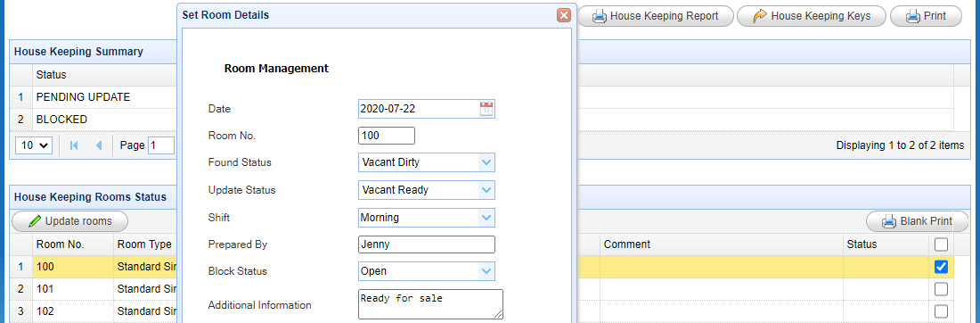This screenshot has width=980, height=323.
Task: Click the Update rooms button
Action: click(70, 221)
